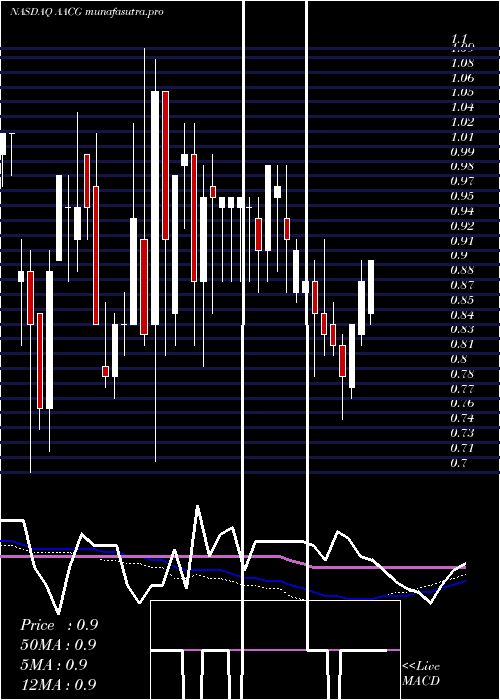Click the 0.84 price axis label
The image size is (500, 700).
click(x=463, y=315)
